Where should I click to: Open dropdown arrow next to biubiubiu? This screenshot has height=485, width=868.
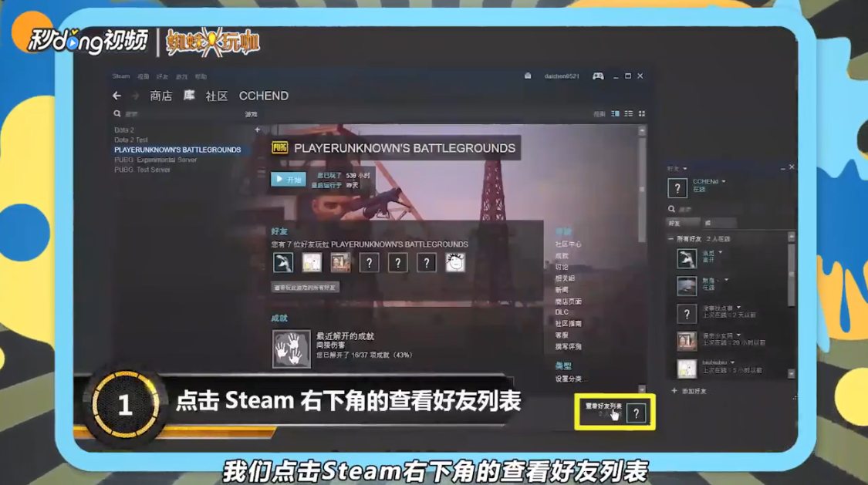point(732,362)
